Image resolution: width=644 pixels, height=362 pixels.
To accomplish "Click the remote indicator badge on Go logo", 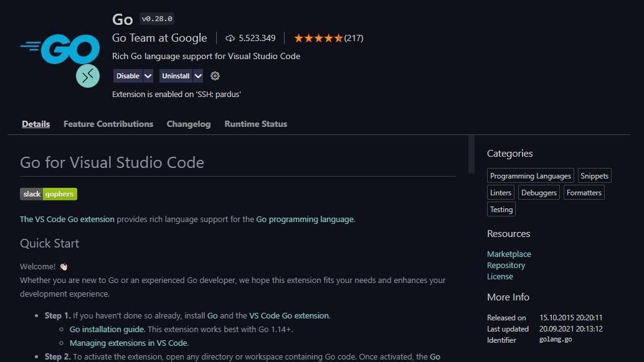I will tap(87, 76).
